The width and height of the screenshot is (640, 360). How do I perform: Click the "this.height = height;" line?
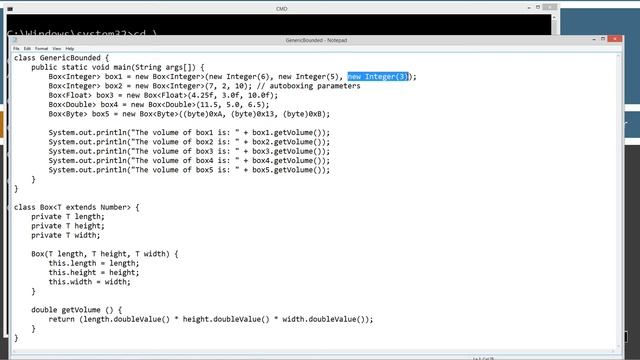click(94, 273)
